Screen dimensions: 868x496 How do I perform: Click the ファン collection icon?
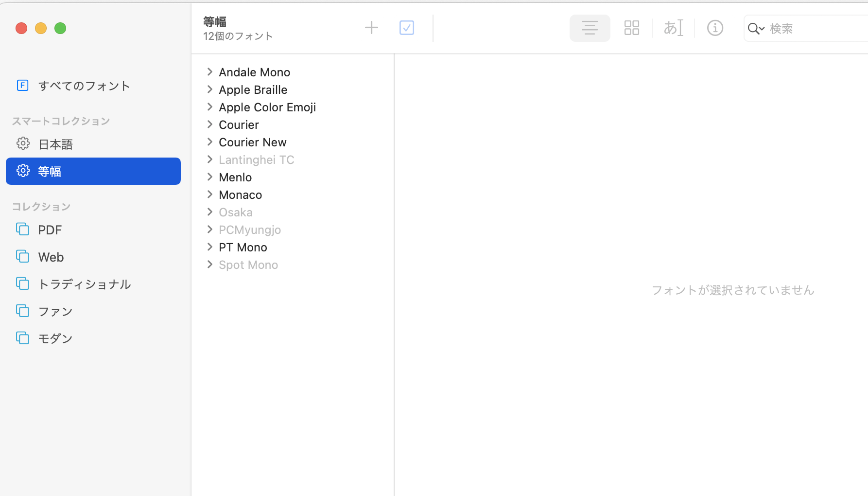[x=22, y=311]
